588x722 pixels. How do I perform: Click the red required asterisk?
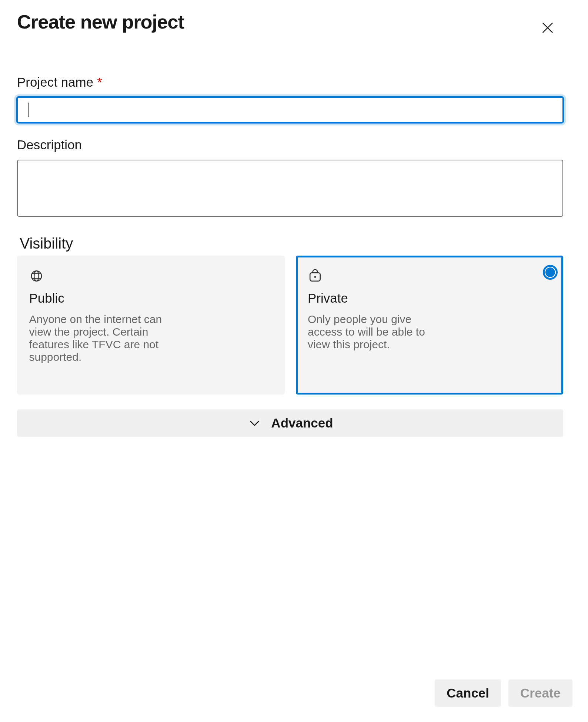point(100,81)
